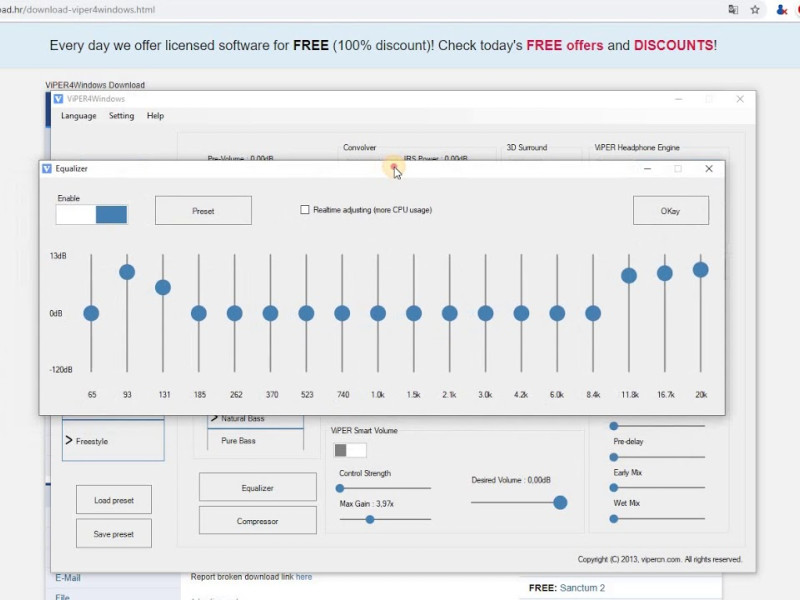Click the Equalizer button in main window
The height and width of the screenshot is (600, 800).
(x=258, y=488)
